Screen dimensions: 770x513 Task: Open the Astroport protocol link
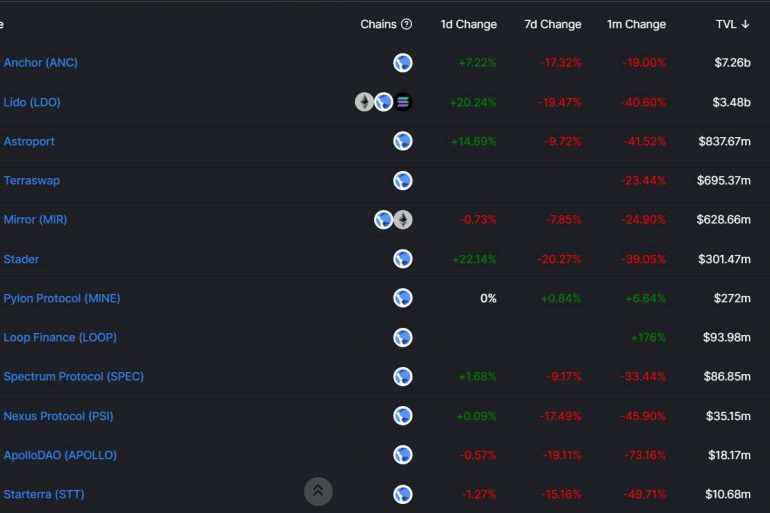coord(29,141)
